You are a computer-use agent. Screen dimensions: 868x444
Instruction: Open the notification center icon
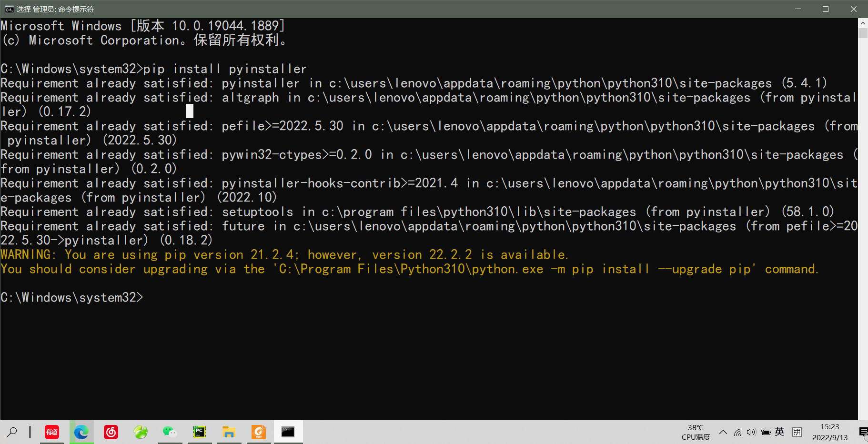(863, 432)
